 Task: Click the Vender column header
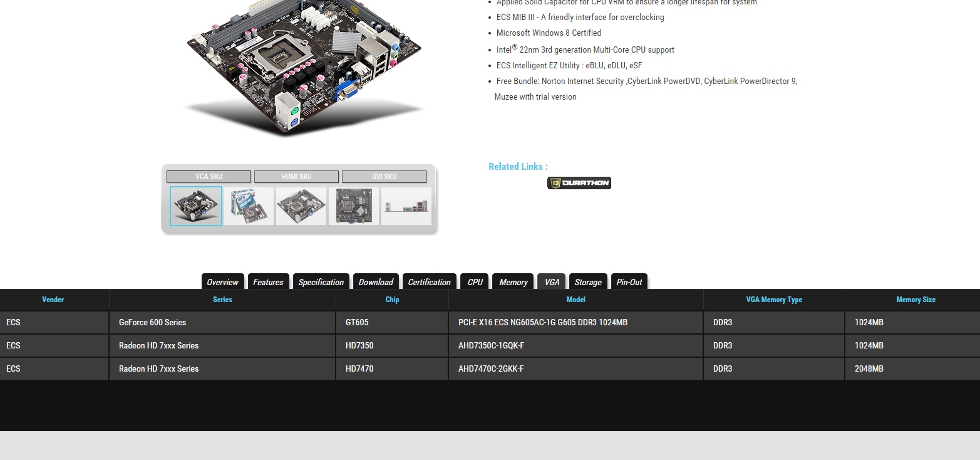click(53, 300)
